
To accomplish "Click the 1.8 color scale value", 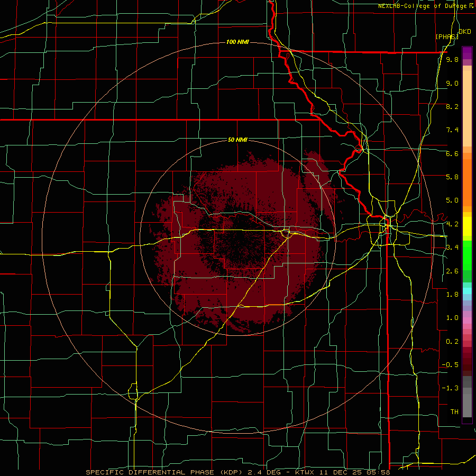I will (x=452, y=295).
